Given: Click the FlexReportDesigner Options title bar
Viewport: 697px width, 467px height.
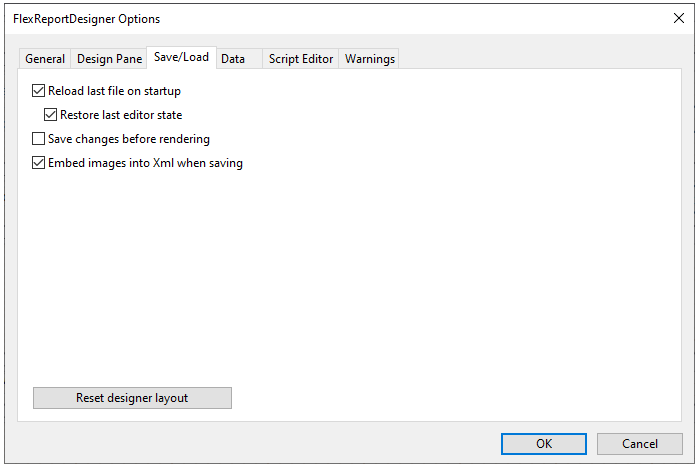Looking at the screenshot, I should [300, 18].
